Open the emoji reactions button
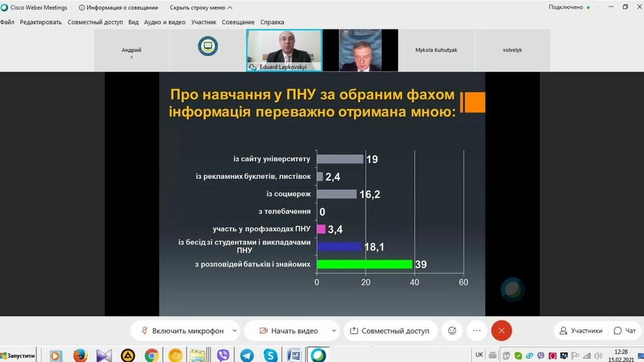The width and height of the screenshot is (644, 362). pos(452,331)
